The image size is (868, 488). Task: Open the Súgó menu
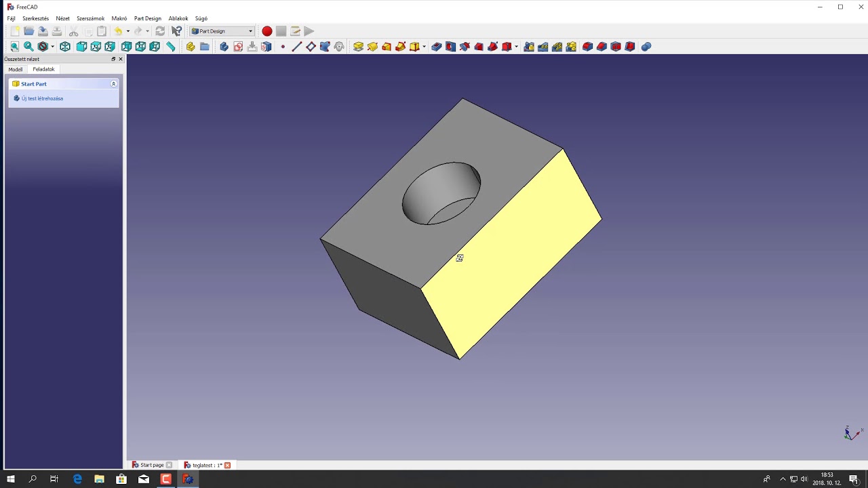pos(201,18)
